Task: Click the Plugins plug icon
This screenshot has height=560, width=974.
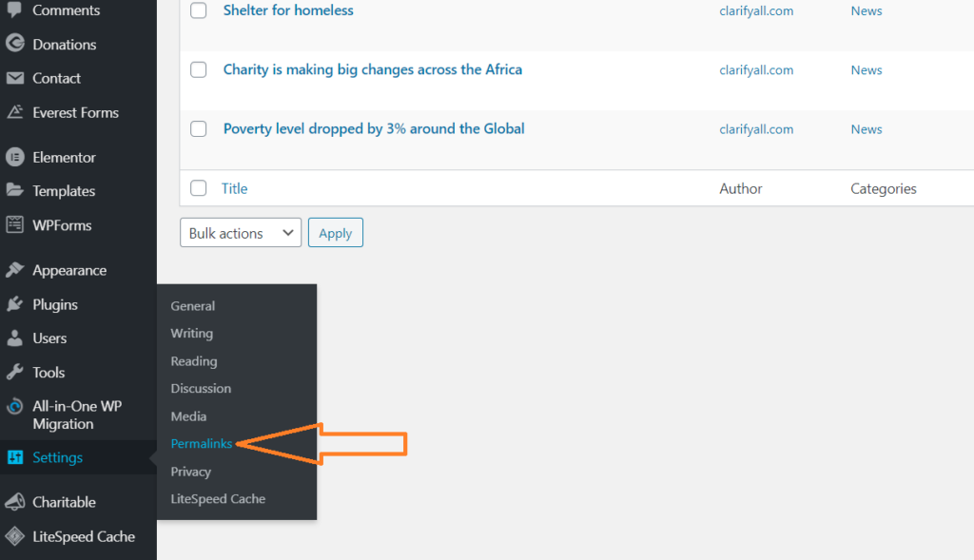Action: [14, 303]
